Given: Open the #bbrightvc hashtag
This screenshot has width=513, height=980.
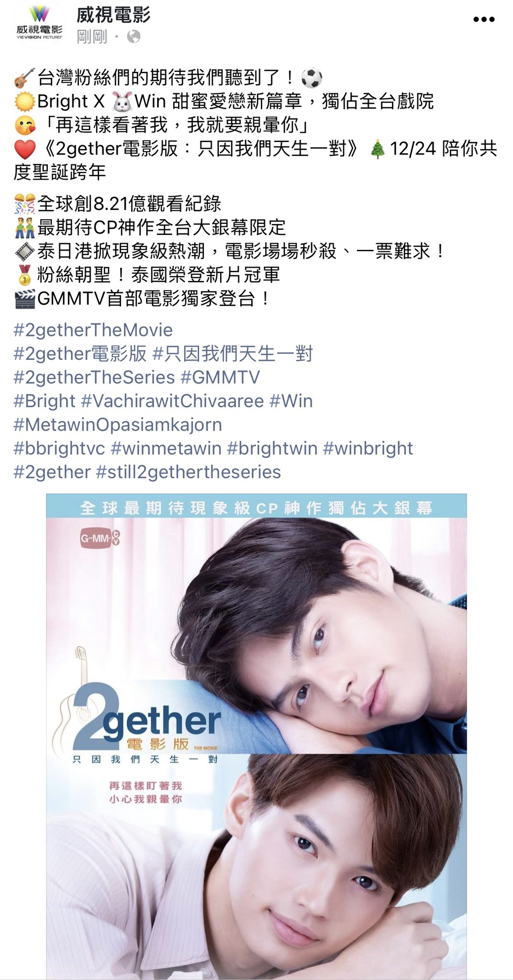Looking at the screenshot, I should [59, 448].
